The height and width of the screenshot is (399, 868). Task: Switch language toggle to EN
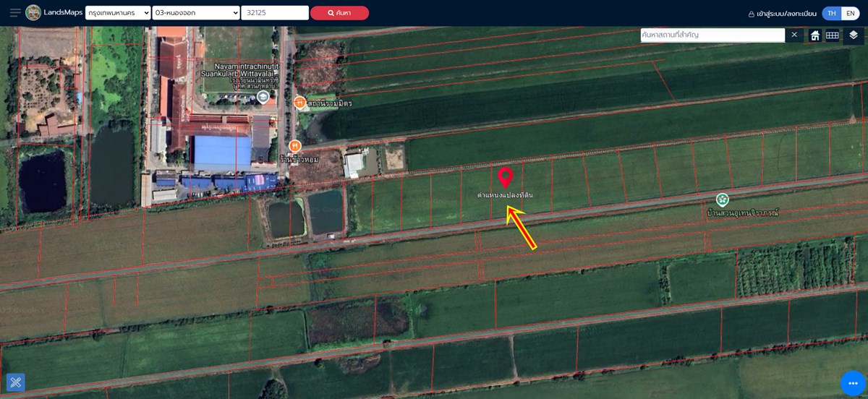point(851,13)
